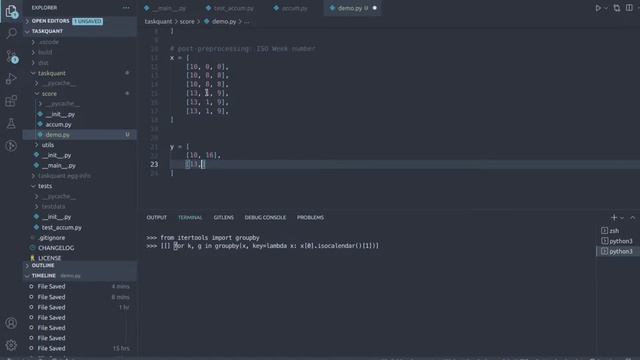Image resolution: width=640 pixels, height=360 pixels.
Task: Open the run options dropdown arrow
Action: (606, 8)
